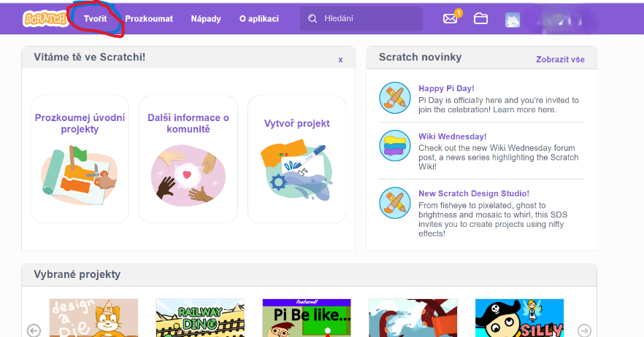Open Prozkoumej úvodní projekty card

(x=80, y=159)
